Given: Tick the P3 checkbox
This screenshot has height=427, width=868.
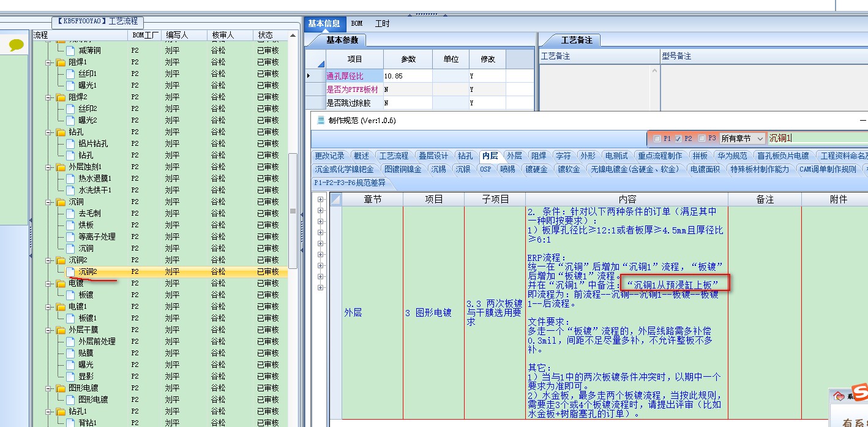Looking at the screenshot, I should pyautogui.click(x=702, y=139).
